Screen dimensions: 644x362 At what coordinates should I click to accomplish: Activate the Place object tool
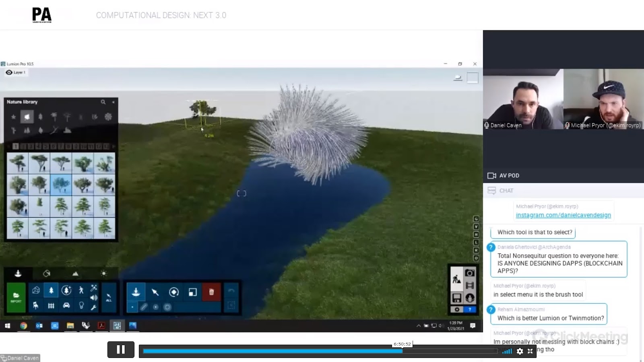136,292
